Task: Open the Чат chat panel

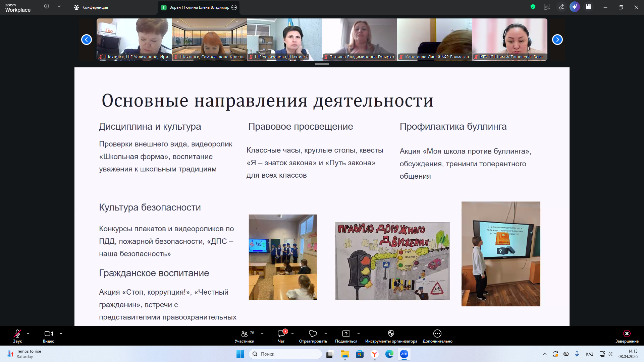Action: [x=281, y=336]
